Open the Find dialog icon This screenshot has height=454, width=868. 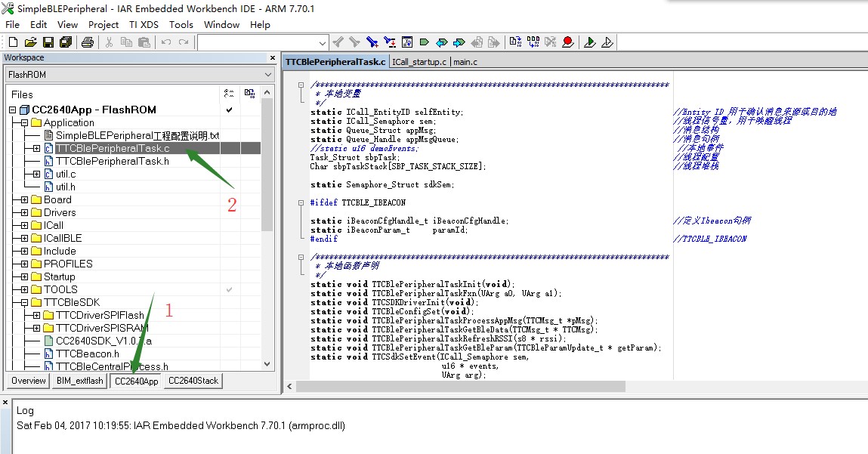tap(372, 42)
